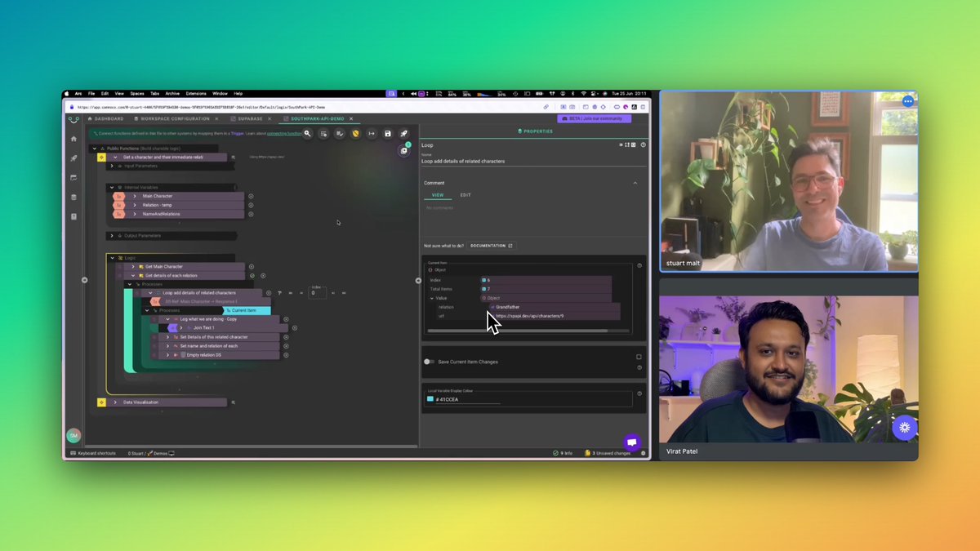The height and width of the screenshot is (551, 980).
Task: Open the DOCUMENTATION link button
Action: [x=491, y=246]
